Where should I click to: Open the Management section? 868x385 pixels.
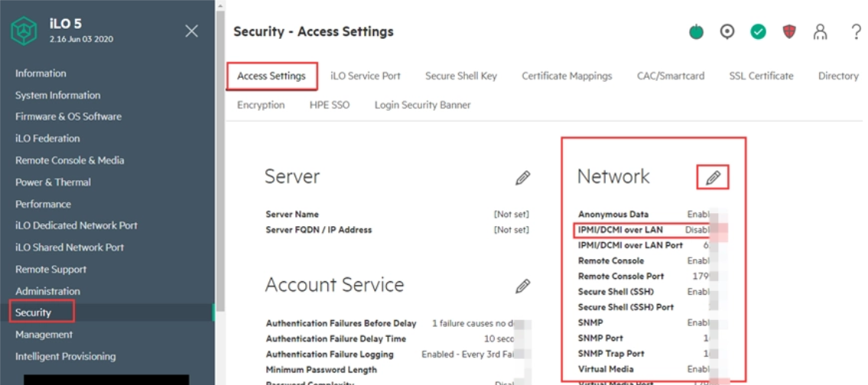point(44,335)
